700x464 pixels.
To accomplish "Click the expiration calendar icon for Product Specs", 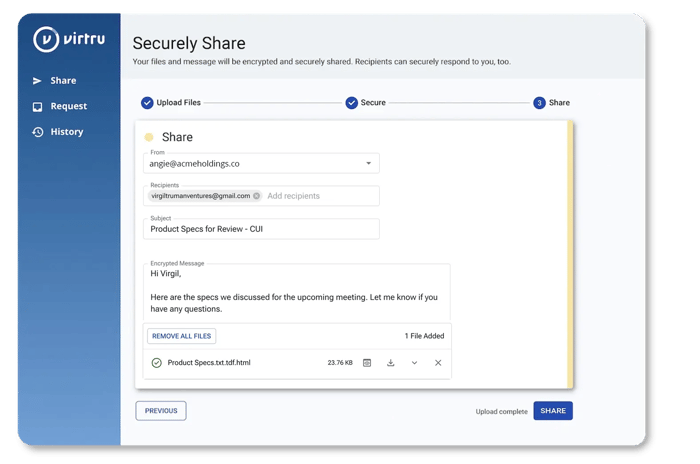I will 367,363.
